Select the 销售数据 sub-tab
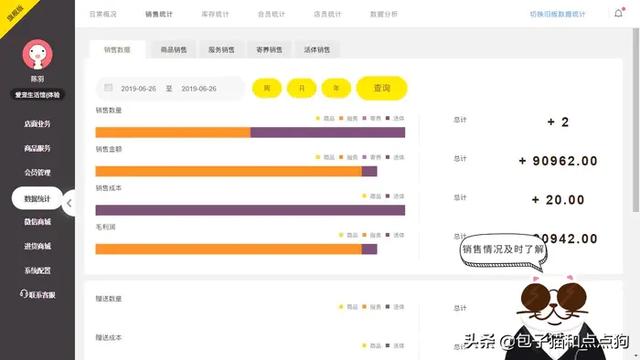Viewport: 640px width, 360px height. (117, 50)
